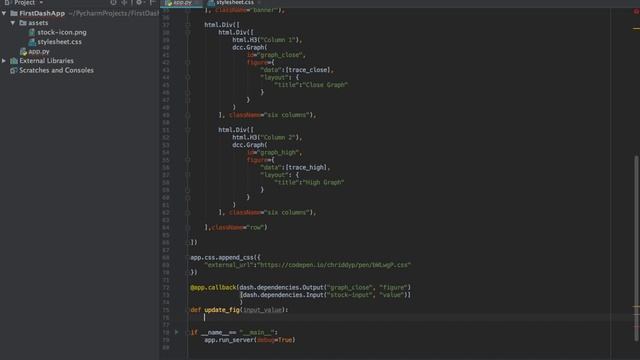
Task: Click the "Close Graph" title string
Action: [326, 85]
